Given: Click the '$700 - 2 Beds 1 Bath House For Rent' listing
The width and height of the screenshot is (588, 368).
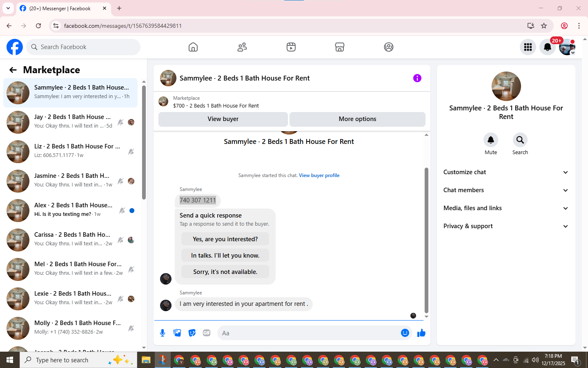Looking at the screenshot, I should pos(216,105).
